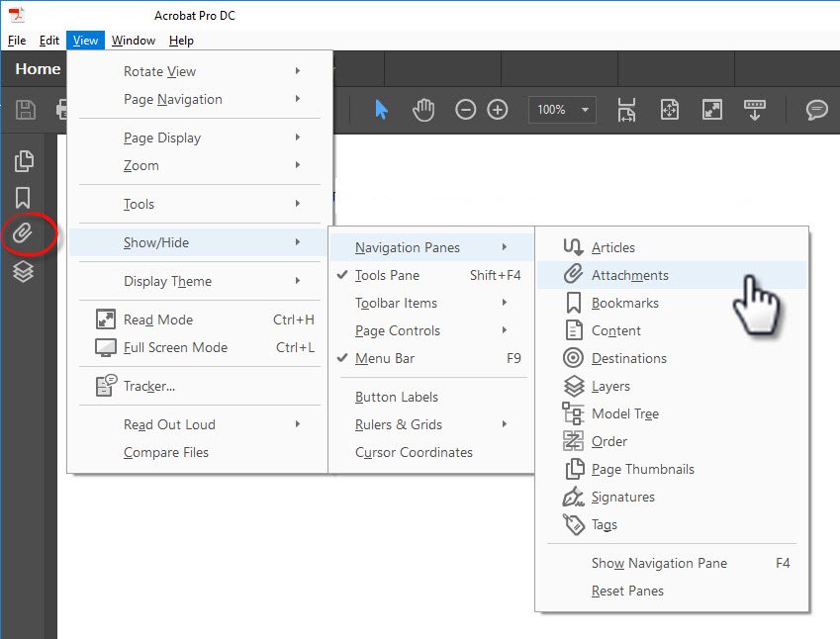Screen dimensions: 840x639
Task: Open the Add Comment speech bubble tool
Action: tap(816, 110)
